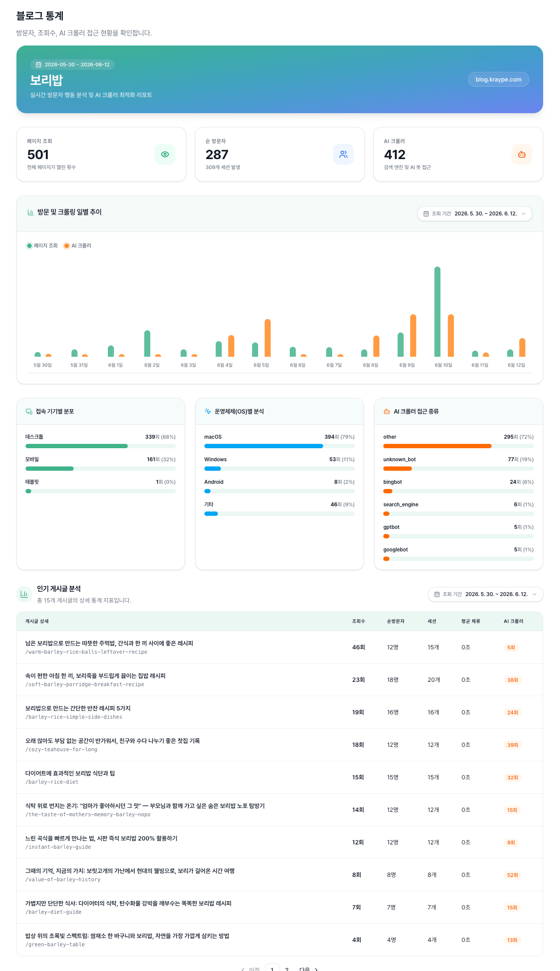Screen dimensions: 560x971
Task: Open the warm-barley-rice-balls post row
Action: (280, 647)
